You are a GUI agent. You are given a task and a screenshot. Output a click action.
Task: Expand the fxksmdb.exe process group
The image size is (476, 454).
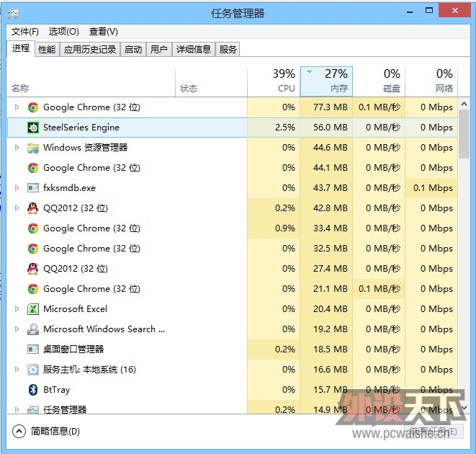17,188
